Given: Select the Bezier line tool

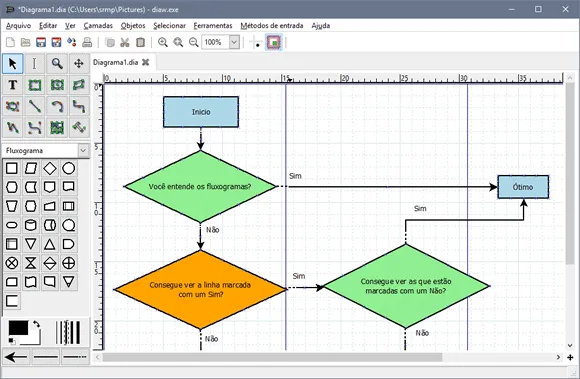Looking at the screenshot, I should tap(34, 128).
